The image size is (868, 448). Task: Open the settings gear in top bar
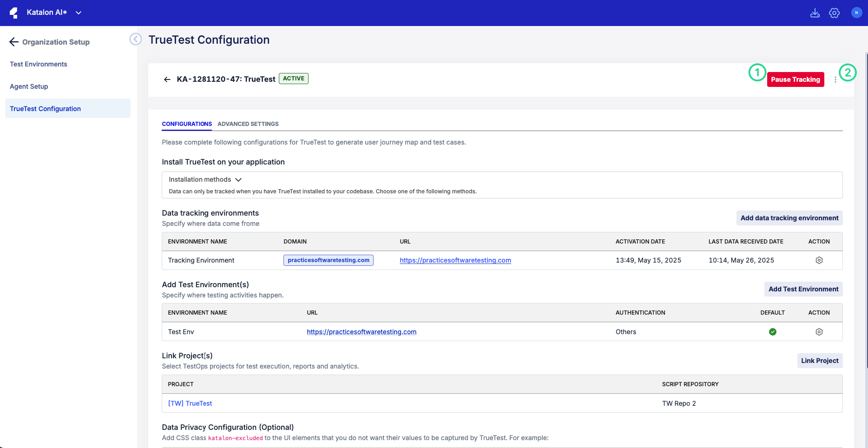835,13
